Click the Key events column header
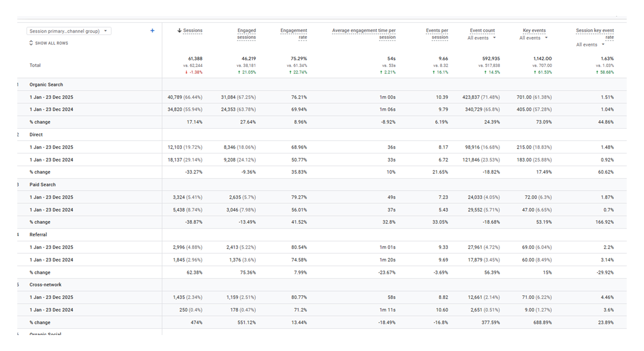 point(534,31)
